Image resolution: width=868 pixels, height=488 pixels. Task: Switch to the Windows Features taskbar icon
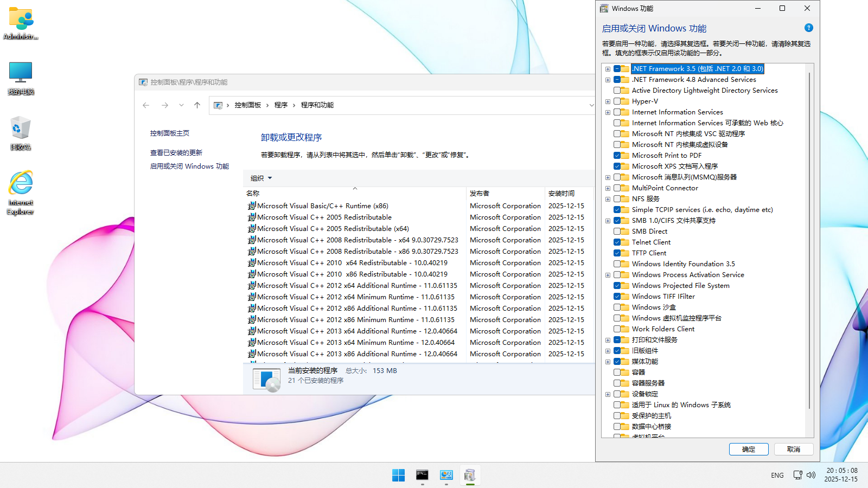pos(470,476)
